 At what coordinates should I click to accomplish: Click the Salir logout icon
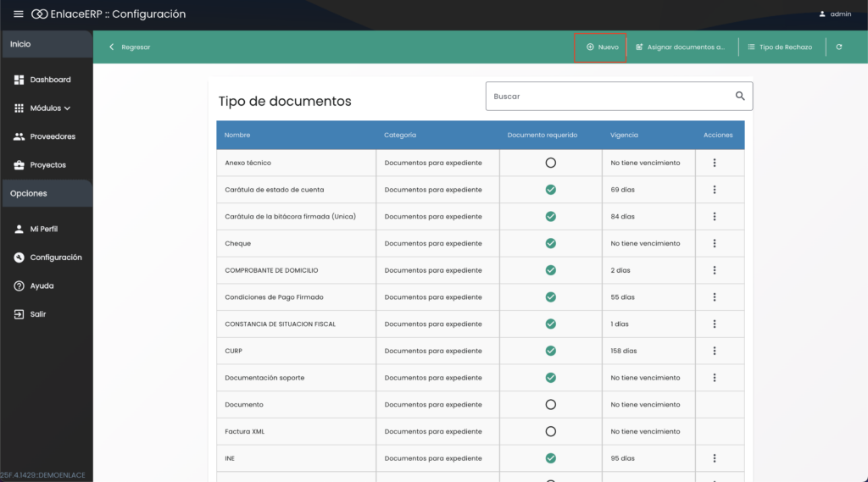(19, 314)
